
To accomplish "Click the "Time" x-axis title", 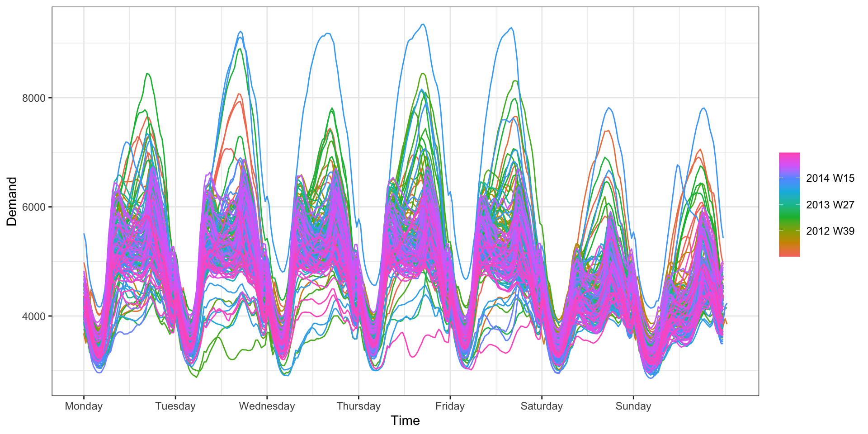I will tap(405, 421).
